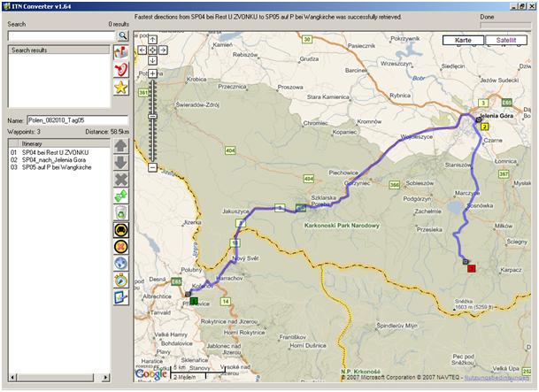This screenshot has height=392, width=539.
Task: Click the red destination marker on the map
Action: [471, 268]
